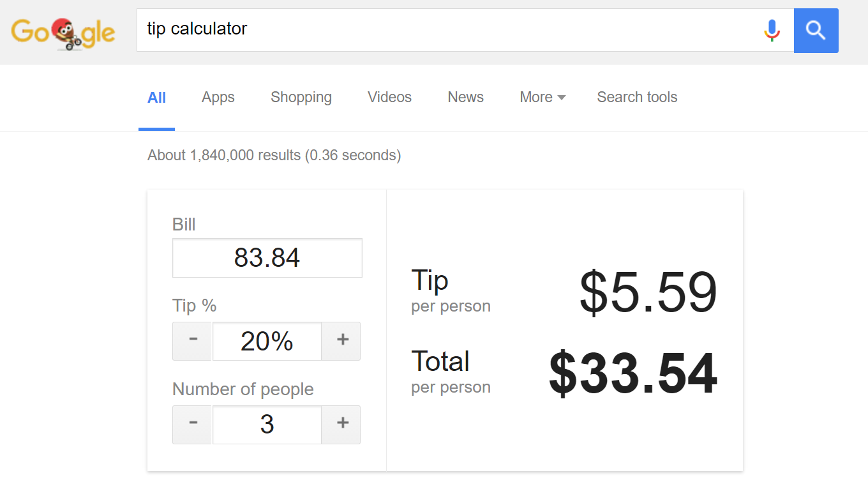The image size is (868, 489).
Task: Increase tip percentage with plus button
Action: [x=342, y=341]
